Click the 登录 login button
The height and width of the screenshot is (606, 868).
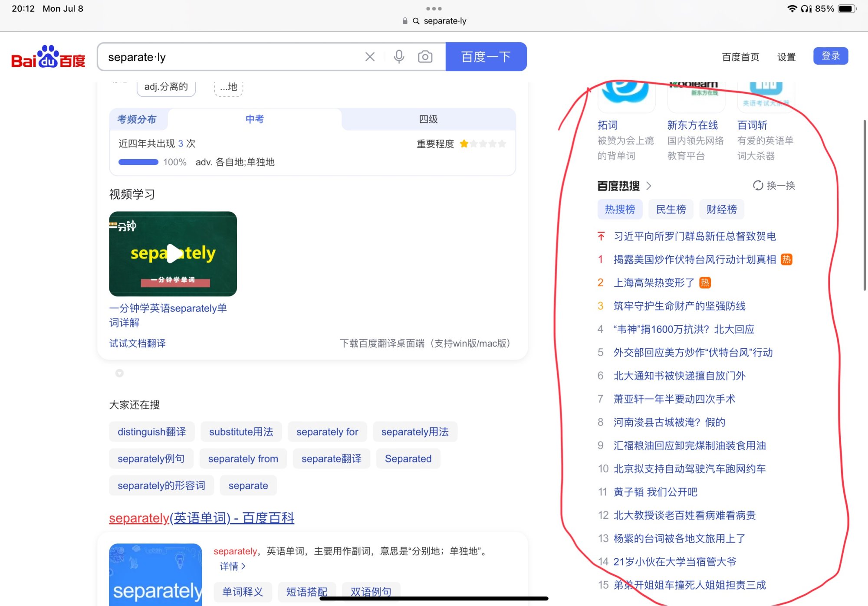pyautogui.click(x=831, y=56)
